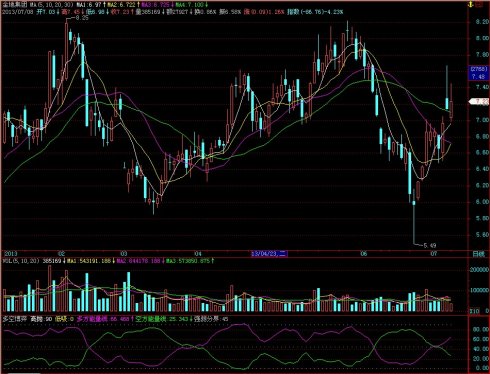Screen dimensions: 490x374
Task: Click the red icon beside the yellow anchor
Action: (480, 5)
